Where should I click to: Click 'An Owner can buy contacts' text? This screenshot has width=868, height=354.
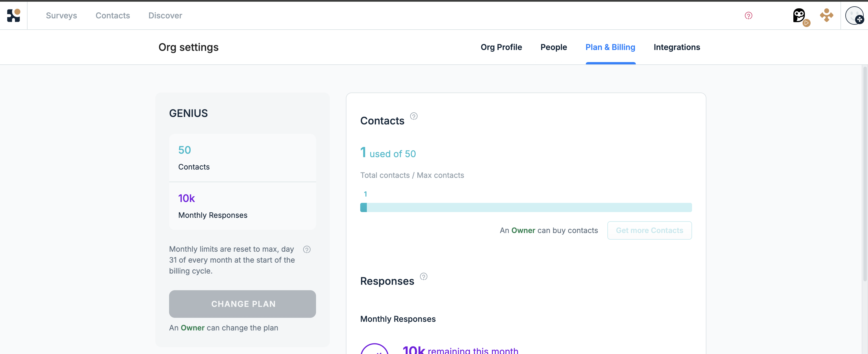click(x=549, y=230)
